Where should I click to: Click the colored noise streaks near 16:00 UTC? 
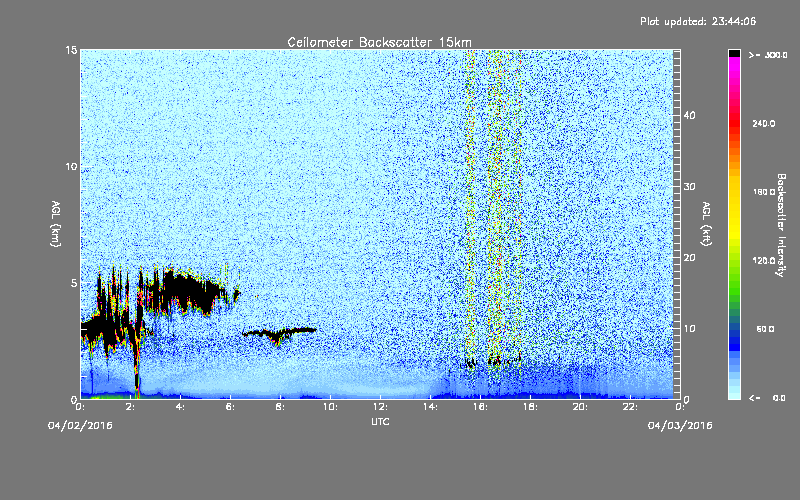click(x=492, y=209)
